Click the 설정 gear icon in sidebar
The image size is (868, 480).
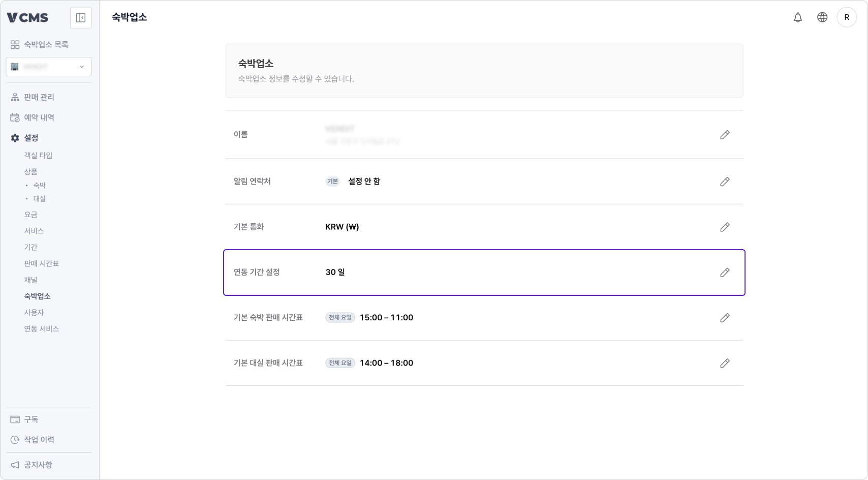(x=14, y=138)
